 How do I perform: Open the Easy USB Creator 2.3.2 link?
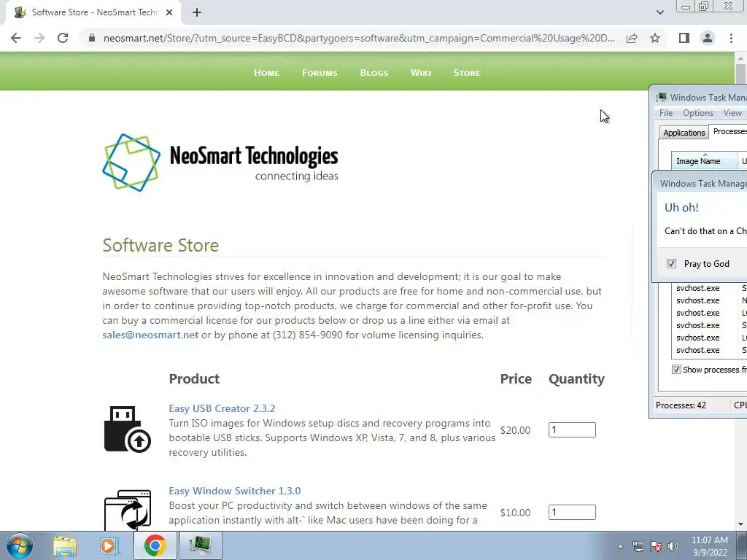pos(222,408)
